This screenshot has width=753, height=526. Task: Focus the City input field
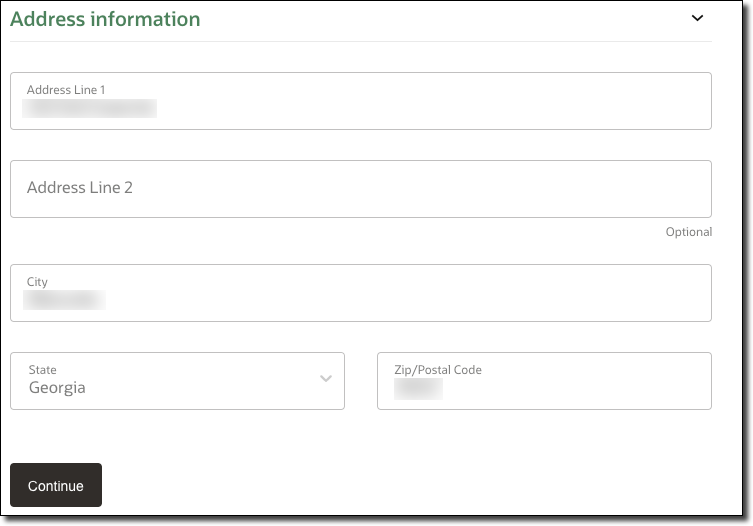pyautogui.click(x=400, y=293)
